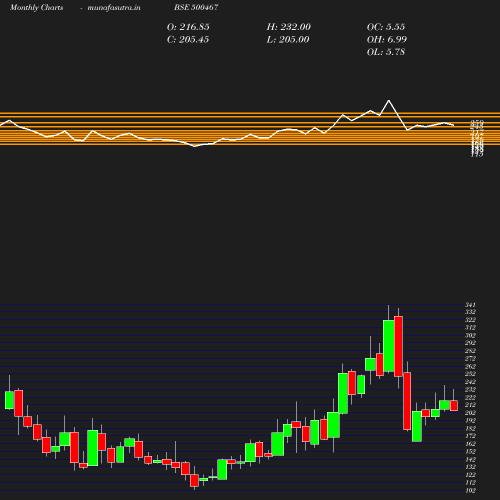Image resolution: width=500 pixels, height=500 pixels.
Task: Click the "Monthly Charts" title text
Action: coord(37,7)
